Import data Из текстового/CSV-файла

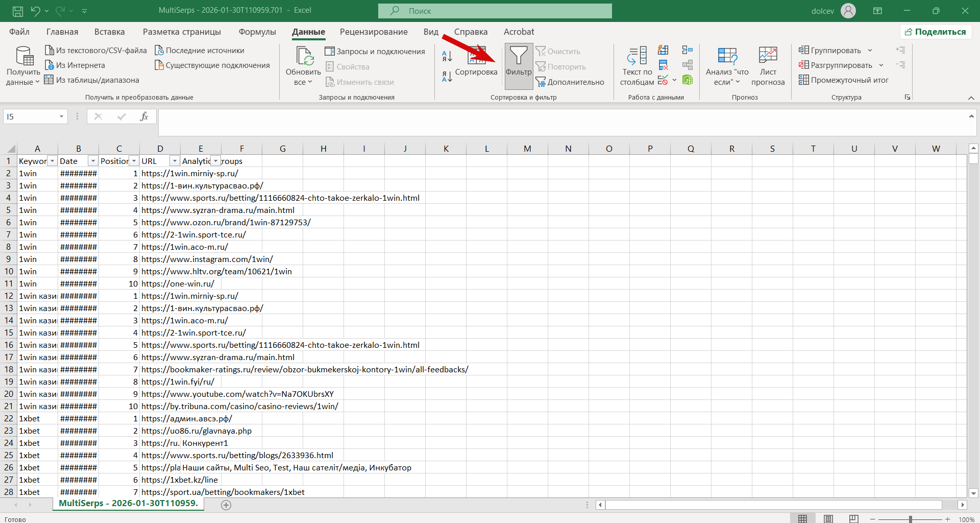click(x=96, y=50)
